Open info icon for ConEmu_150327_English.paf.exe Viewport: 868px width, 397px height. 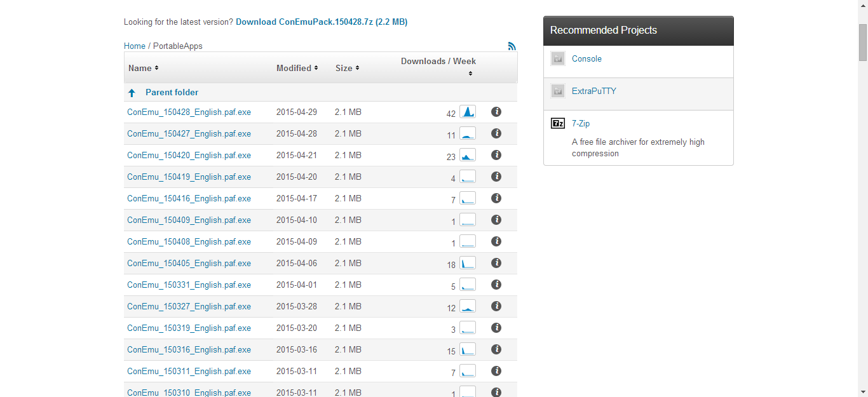click(x=496, y=306)
